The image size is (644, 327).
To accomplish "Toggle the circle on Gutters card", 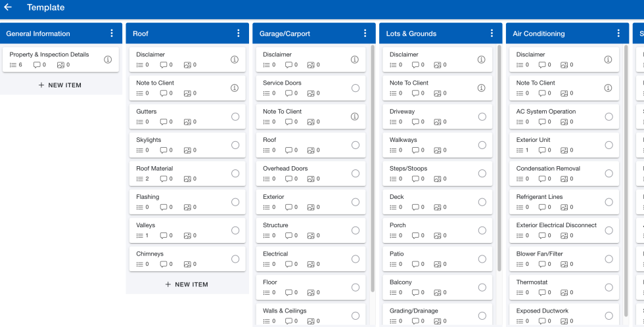I will tap(235, 116).
